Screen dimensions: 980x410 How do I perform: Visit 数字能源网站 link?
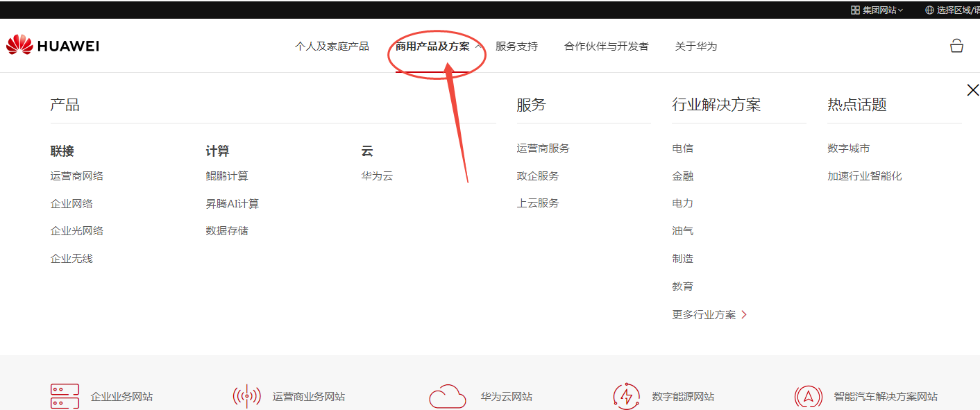click(x=683, y=397)
